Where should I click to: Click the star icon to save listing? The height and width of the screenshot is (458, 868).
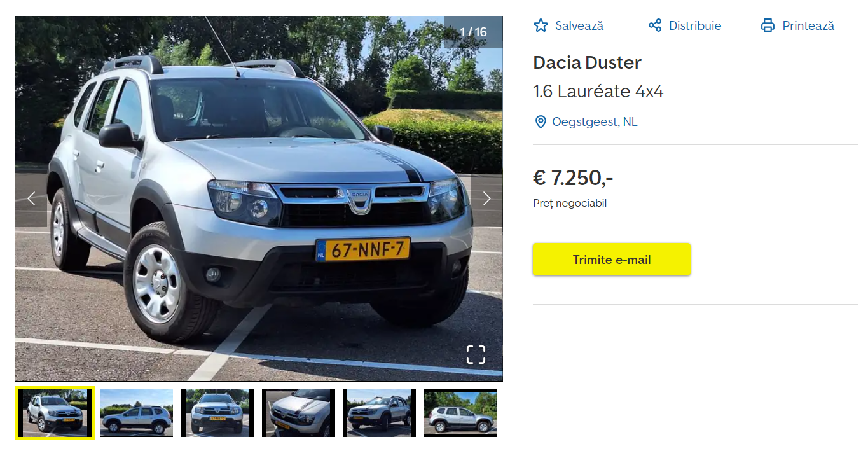click(x=541, y=25)
